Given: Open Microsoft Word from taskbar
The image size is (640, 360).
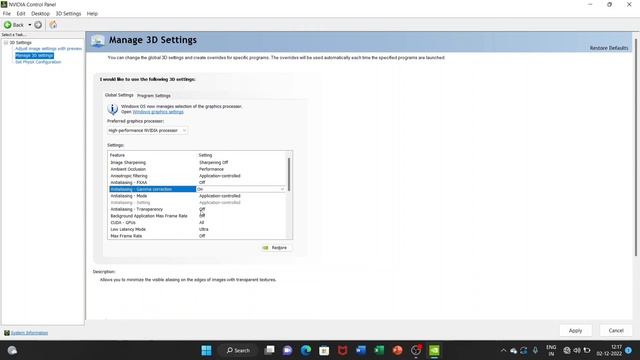Looking at the screenshot, I should click(361, 350).
